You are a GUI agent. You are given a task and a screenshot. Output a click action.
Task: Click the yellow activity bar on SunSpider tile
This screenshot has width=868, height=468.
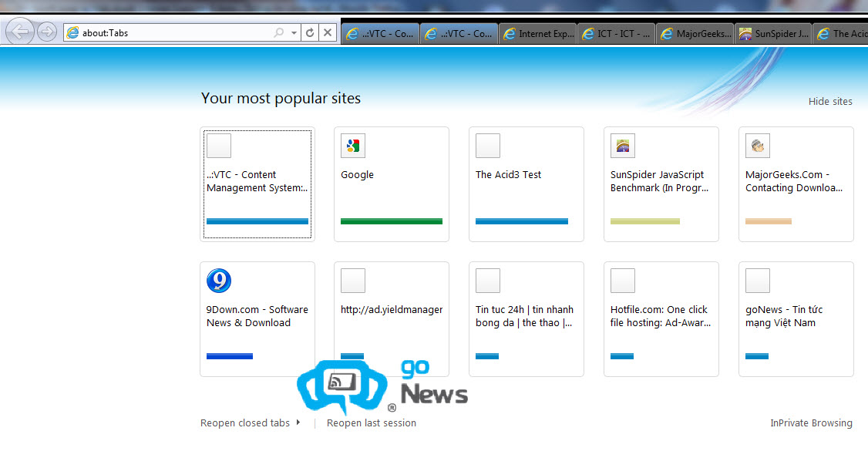coord(645,221)
